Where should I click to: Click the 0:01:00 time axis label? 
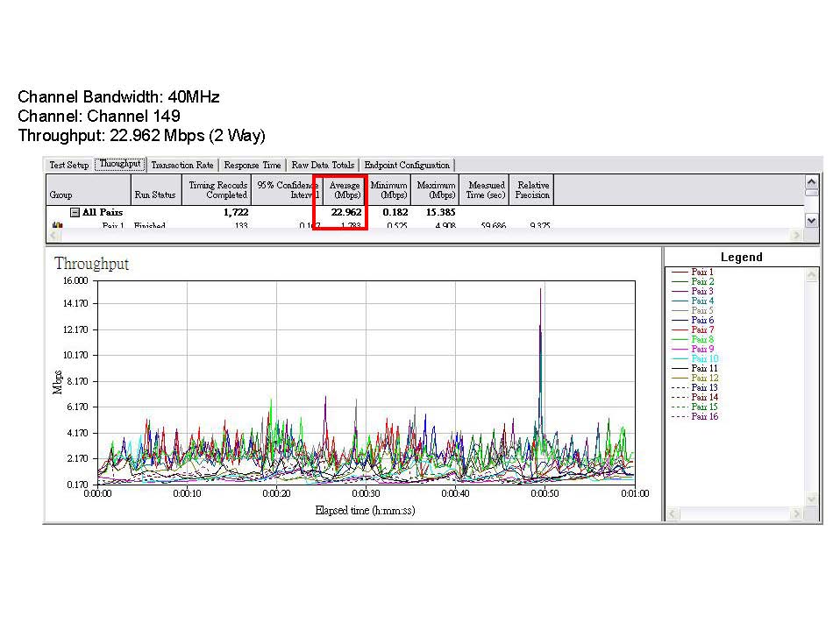[635, 493]
